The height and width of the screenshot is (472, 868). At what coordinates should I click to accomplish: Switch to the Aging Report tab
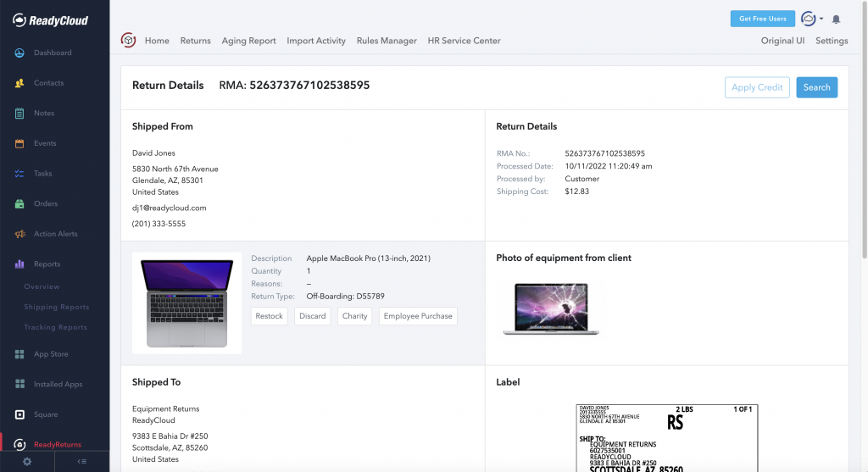[248, 41]
